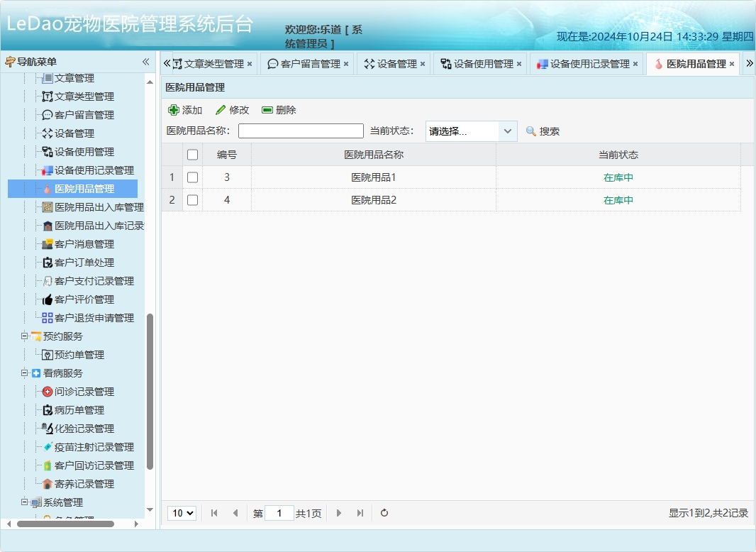Open the page size 10 dropdown

182,512
